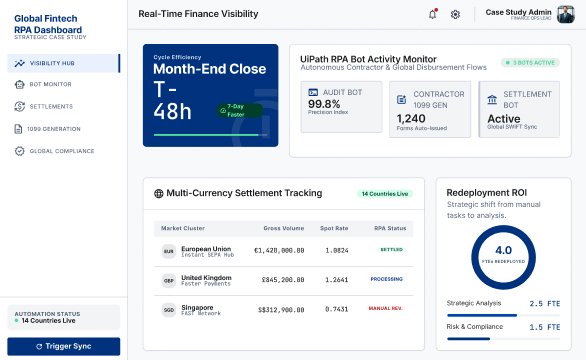The width and height of the screenshot is (586, 360).
Task: Select the European Union row name
Action: 206,249
